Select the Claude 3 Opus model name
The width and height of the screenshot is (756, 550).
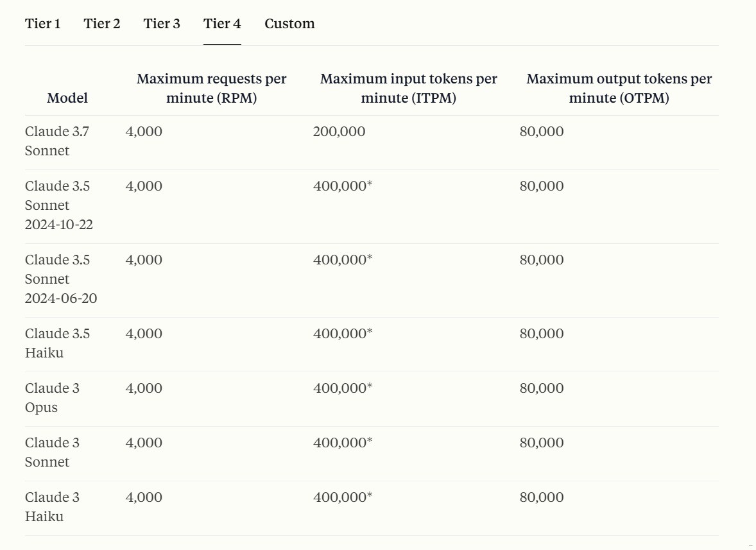(x=52, y=398)
